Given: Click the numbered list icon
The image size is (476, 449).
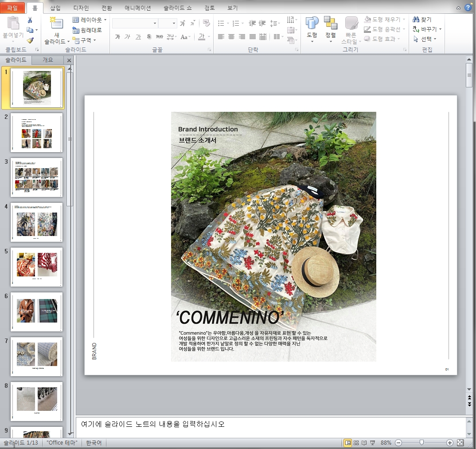Looking at the screenshot, I should click(x=236, y=24).
